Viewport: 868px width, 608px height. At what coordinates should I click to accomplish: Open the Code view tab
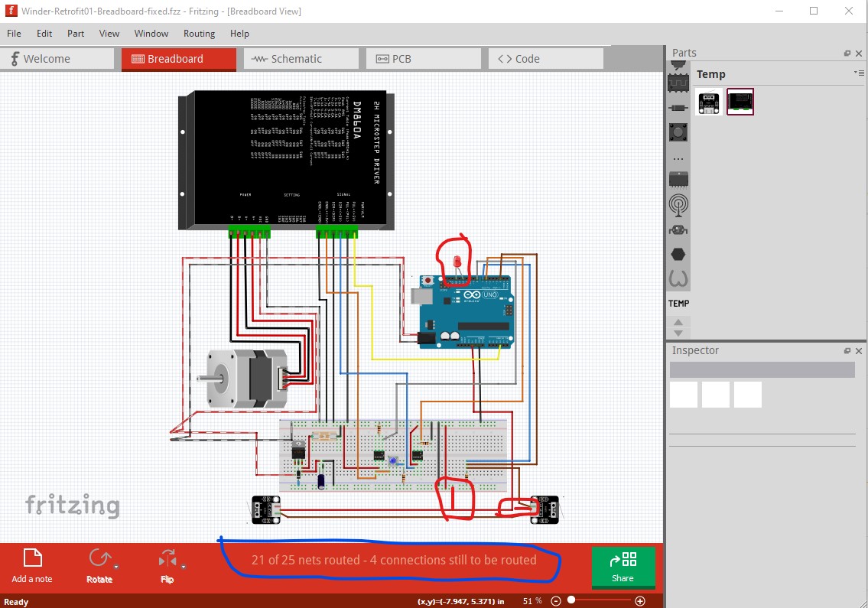546,59
